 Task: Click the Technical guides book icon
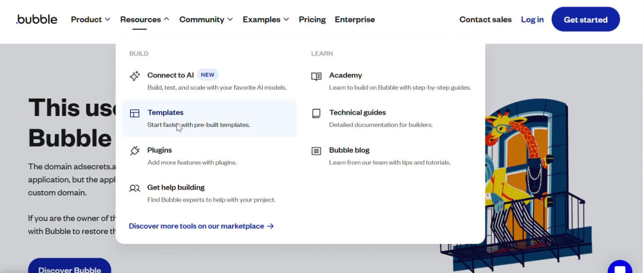[316, 113]
